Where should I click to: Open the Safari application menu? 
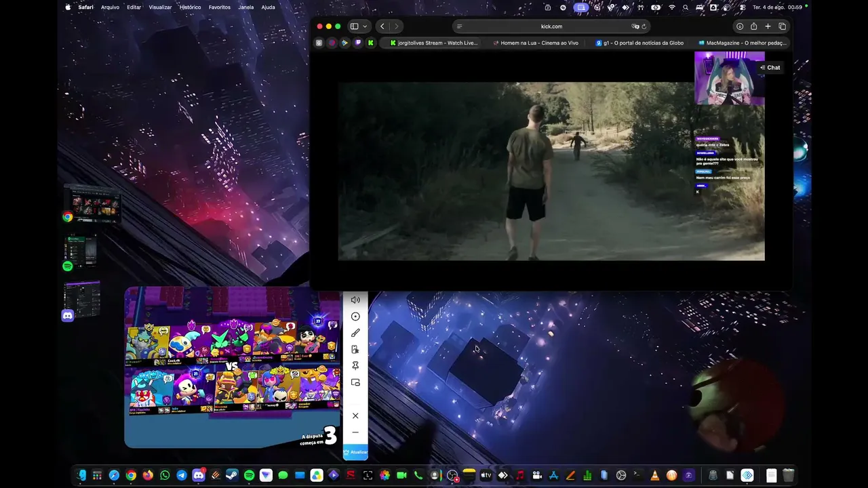pos(85,7)
